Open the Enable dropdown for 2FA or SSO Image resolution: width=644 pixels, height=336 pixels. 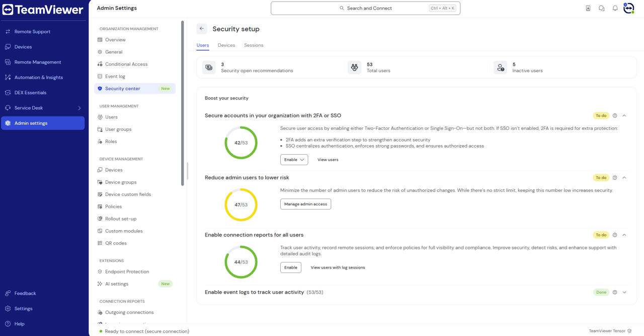coord(294,160)
